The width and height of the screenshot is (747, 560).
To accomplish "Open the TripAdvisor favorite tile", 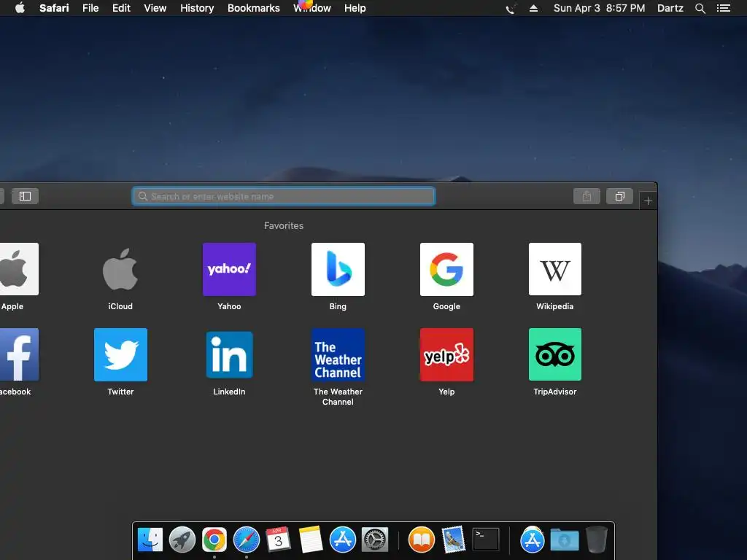I will 555,354.
